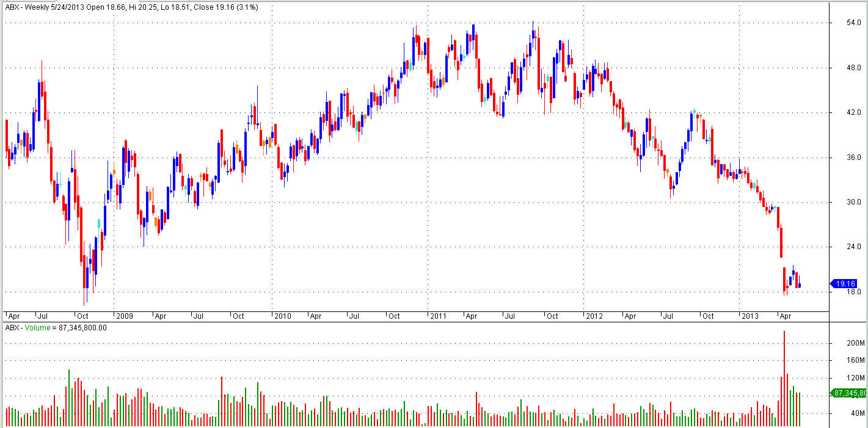The width and height of the screenshot is (868, 428).
Task: Click the 30.0 price axis label
Action: (x=855, y=202)
